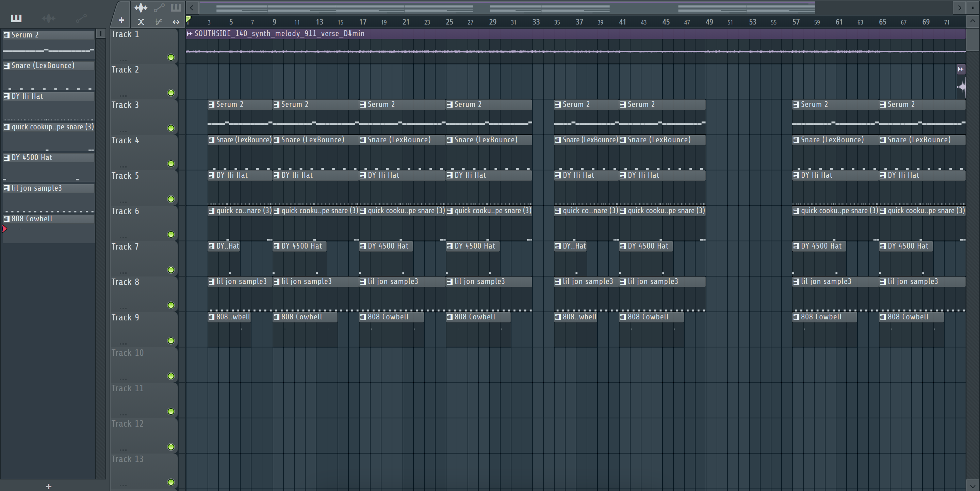980x491 pixels.
Task: Mute Track 1 using its green LED
Action: pos(171,58)
